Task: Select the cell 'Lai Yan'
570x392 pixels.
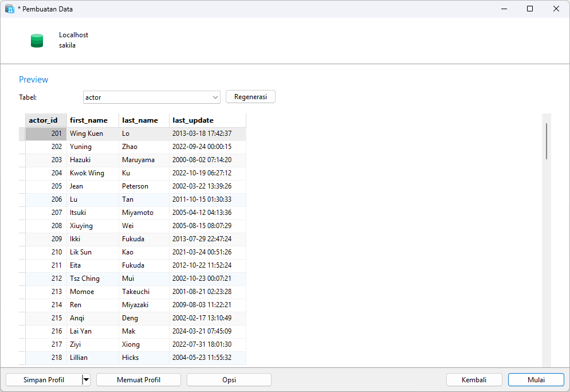Action: [93, 331]
